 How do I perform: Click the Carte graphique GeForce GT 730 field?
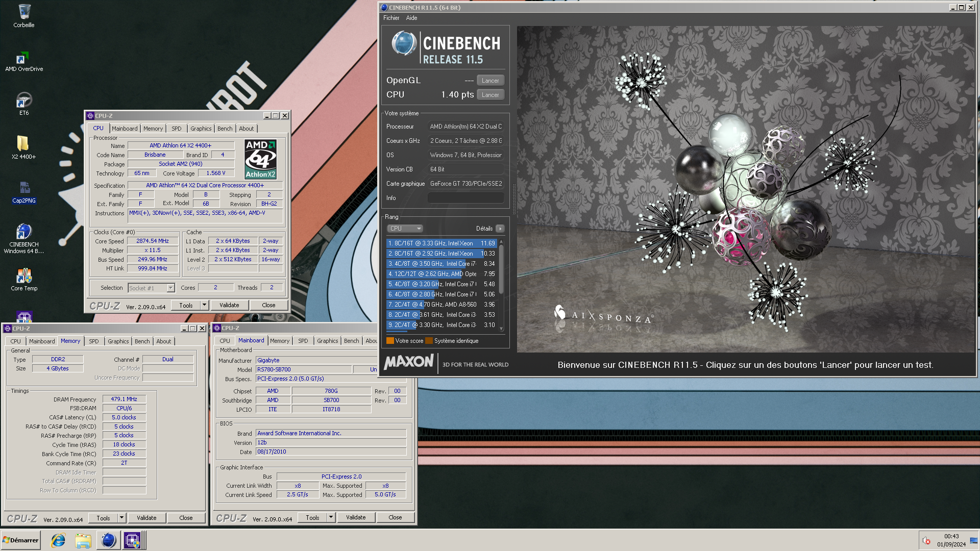pos(465,184)
